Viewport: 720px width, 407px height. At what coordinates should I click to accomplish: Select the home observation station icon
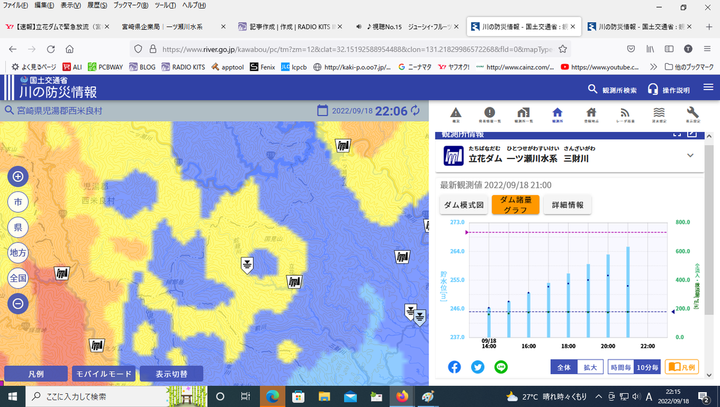(557, 114)
